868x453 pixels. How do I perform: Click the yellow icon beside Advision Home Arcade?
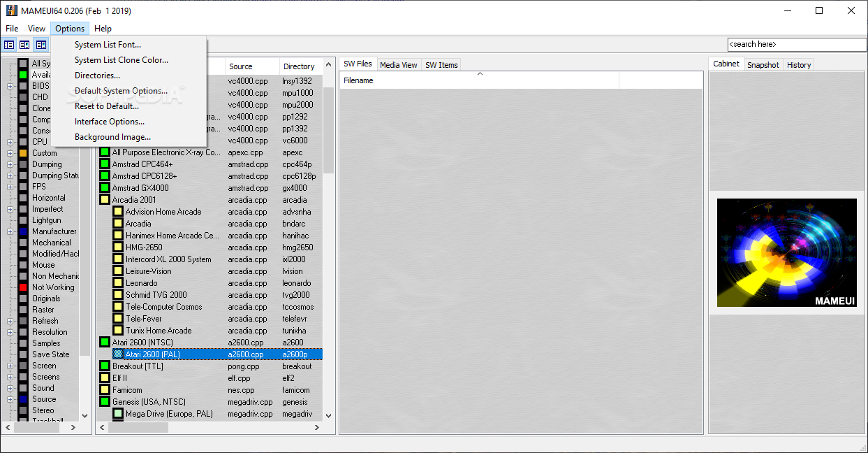pyautogui.click(x=118, y=212)
